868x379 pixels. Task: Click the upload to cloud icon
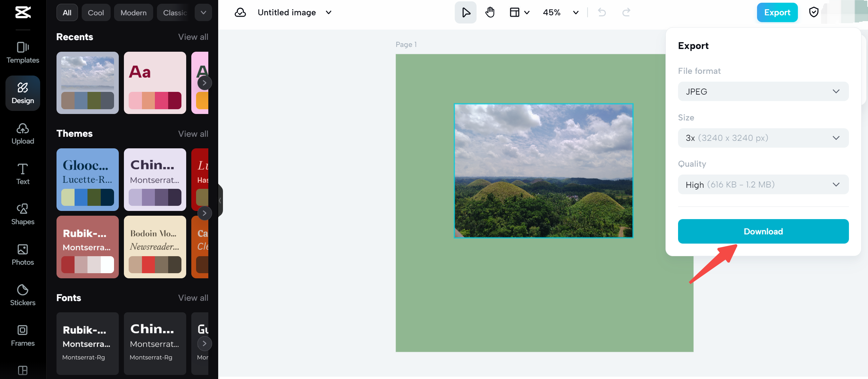pyautogui.click(x=241, y=12)
